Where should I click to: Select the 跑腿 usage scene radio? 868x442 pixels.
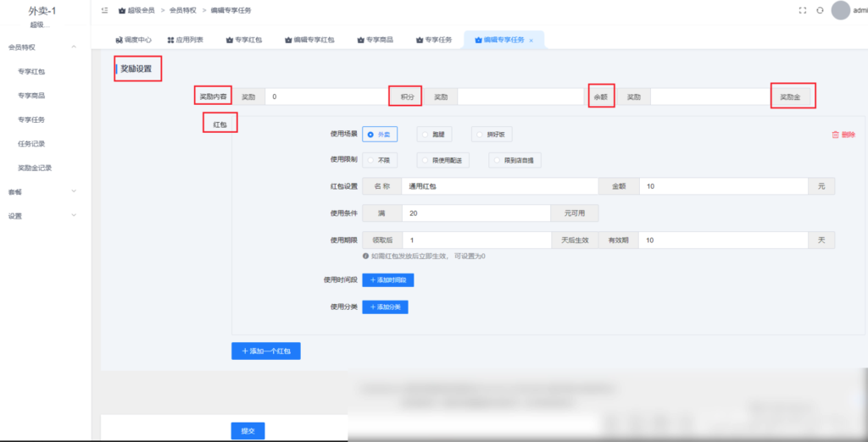coord(433,134)
